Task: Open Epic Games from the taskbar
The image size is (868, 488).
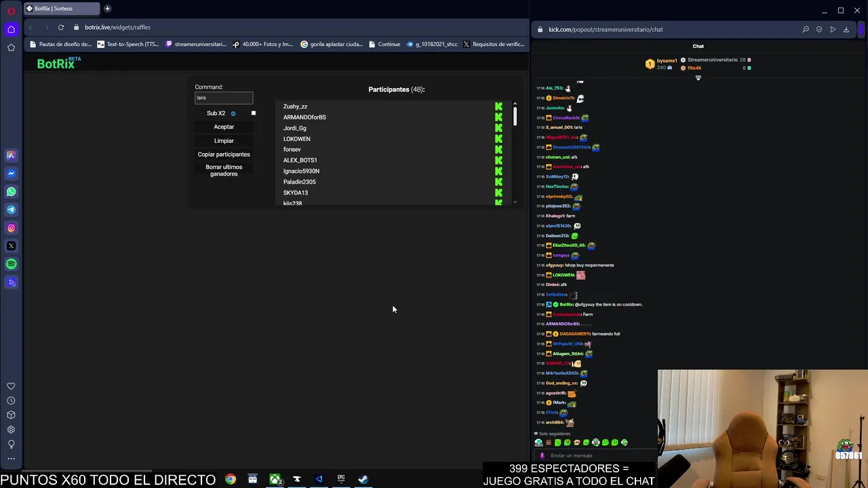Action: click(341, 479)
